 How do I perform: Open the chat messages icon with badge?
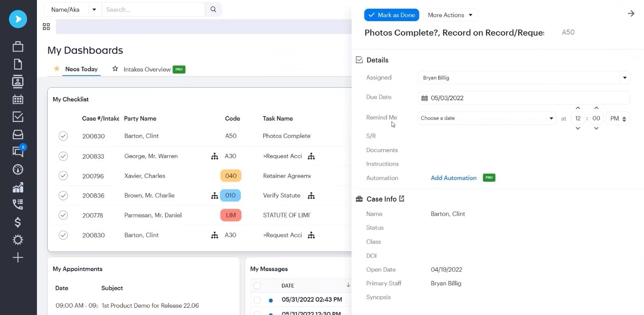coord(18,151)
